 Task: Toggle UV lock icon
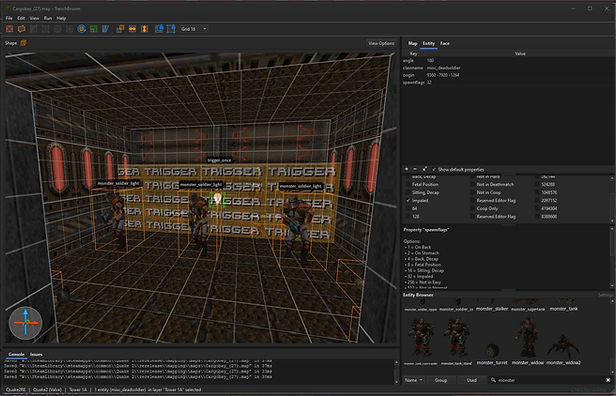click(171, 29)
